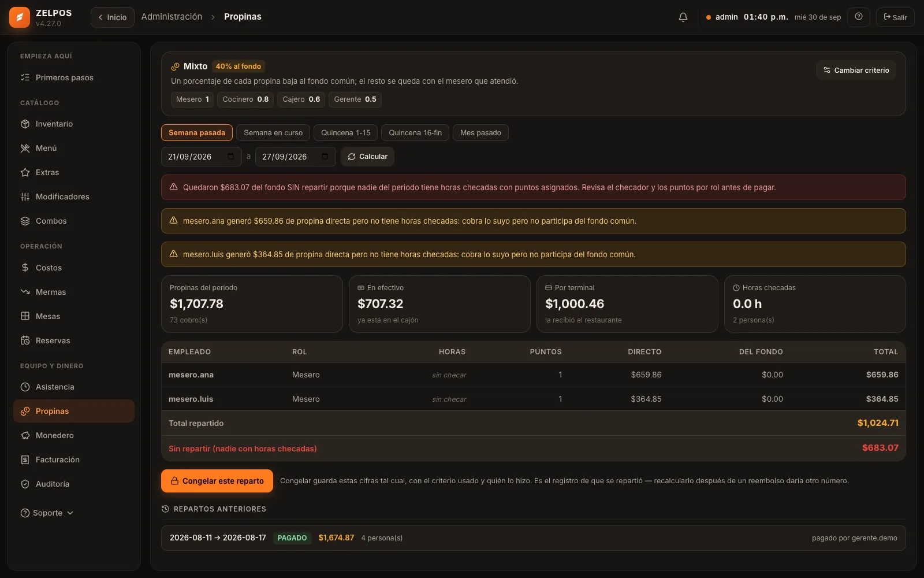Open Mermas from the sidebar
This screenshot has width=924, height=578.
point(74,292)
